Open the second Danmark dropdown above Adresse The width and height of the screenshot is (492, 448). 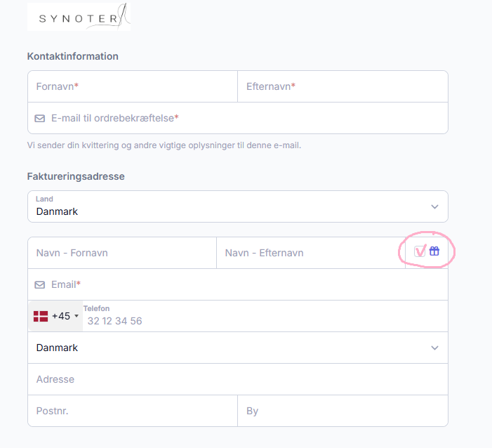(237, 348)
